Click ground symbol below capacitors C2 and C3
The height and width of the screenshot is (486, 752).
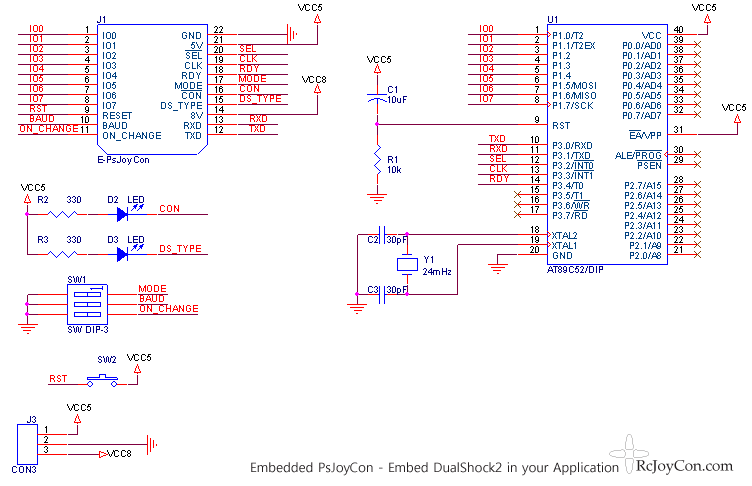[357, 308]
